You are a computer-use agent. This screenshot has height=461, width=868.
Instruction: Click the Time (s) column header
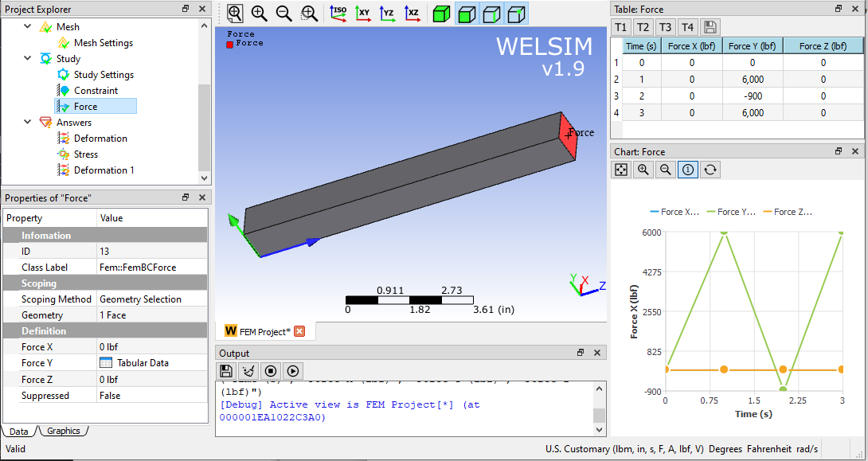click(642, 46)
